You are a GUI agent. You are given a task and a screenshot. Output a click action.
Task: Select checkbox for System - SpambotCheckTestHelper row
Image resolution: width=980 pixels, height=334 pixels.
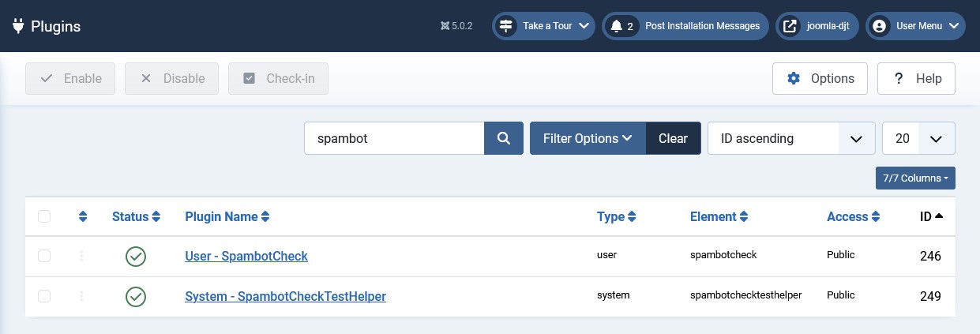[44, 296]
